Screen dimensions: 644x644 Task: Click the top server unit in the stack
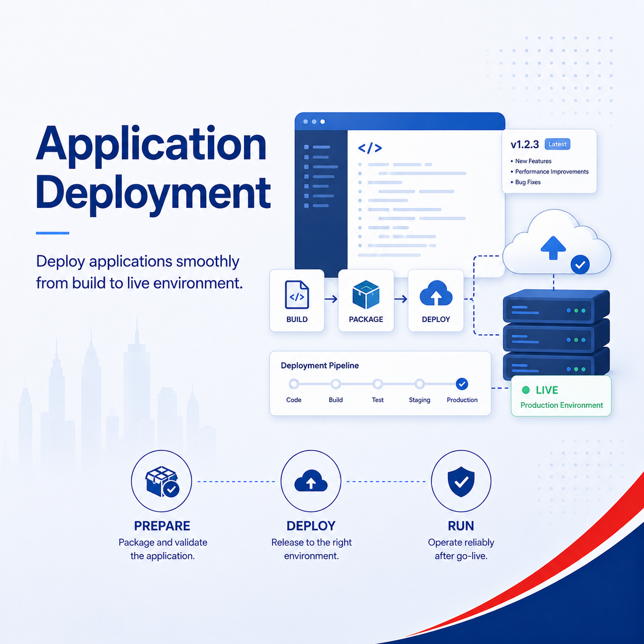point(556,307)
